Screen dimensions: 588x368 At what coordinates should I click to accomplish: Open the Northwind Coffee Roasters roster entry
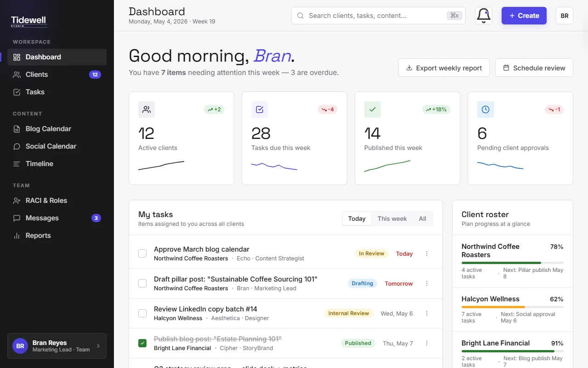(513, 261)
